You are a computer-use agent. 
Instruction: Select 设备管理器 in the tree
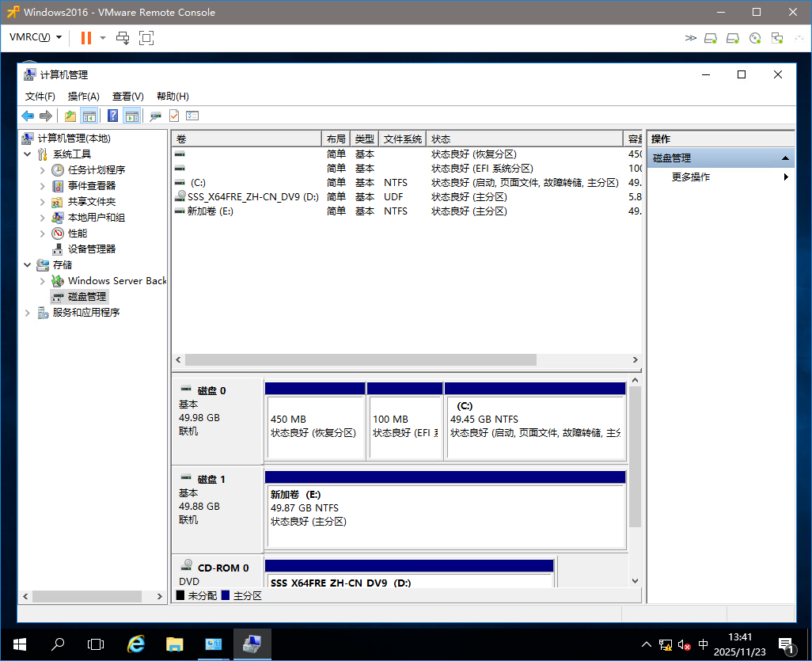(x=91, y=249)
